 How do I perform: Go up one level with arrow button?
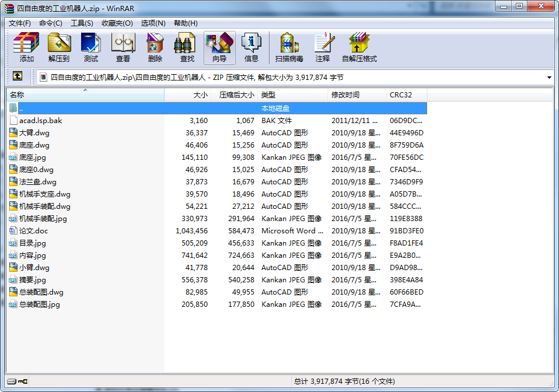(17, 76)
